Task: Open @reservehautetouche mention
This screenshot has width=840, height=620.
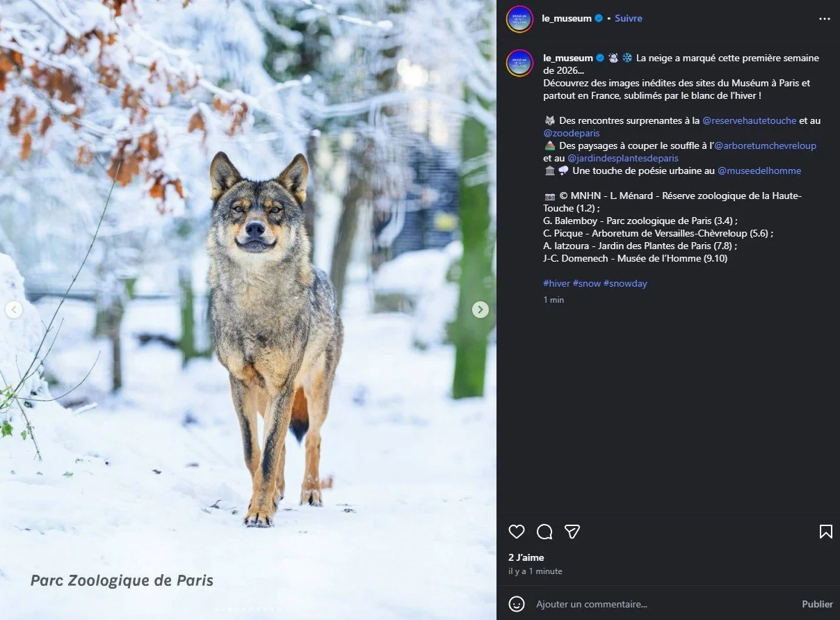Action: pyautogui.click(x=749, y=120)
